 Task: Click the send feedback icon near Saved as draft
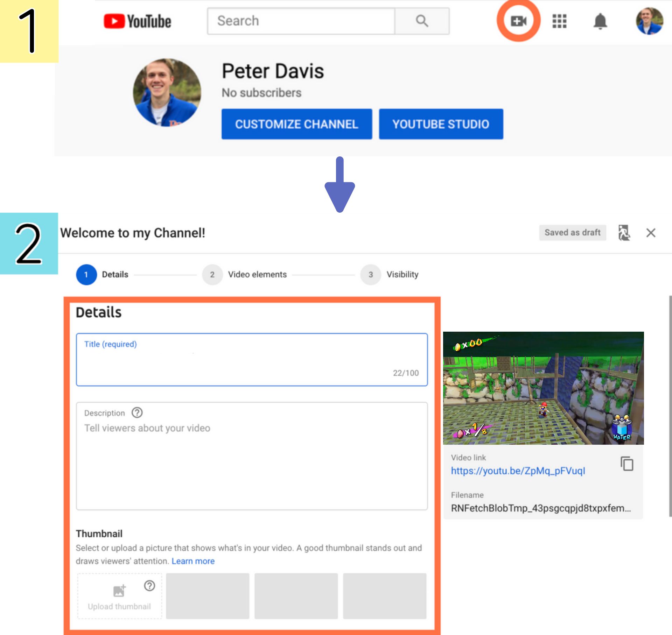[x=624, y=233]
